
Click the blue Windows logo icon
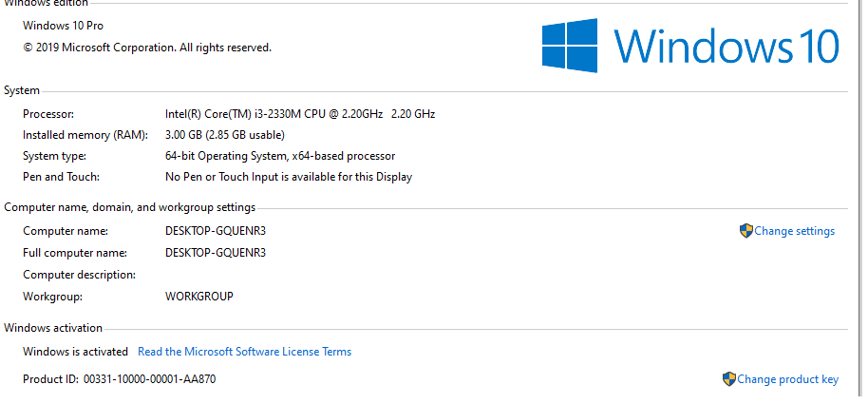(570, 46)
